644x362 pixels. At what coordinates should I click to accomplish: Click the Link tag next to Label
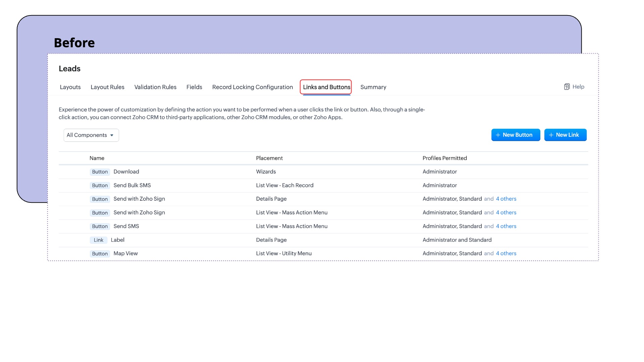tap(98, 240)
